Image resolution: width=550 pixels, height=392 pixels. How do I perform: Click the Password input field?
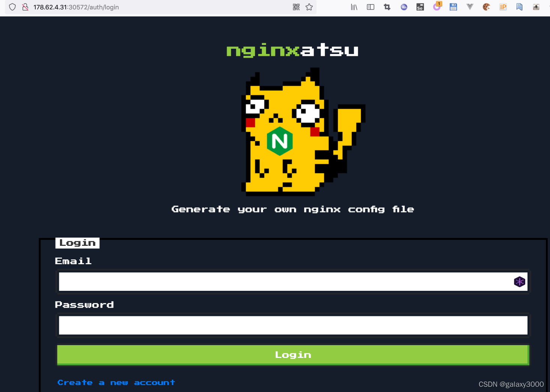click(293, 325)
